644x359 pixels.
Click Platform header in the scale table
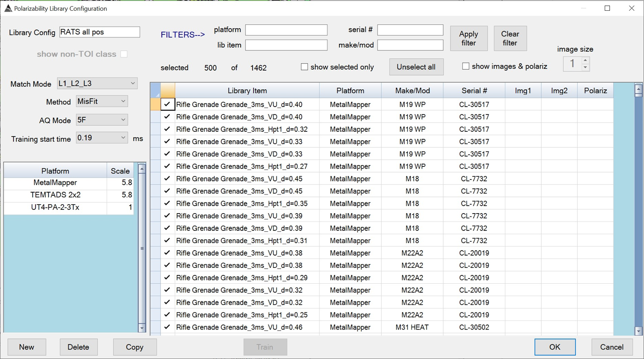point(55,171)
